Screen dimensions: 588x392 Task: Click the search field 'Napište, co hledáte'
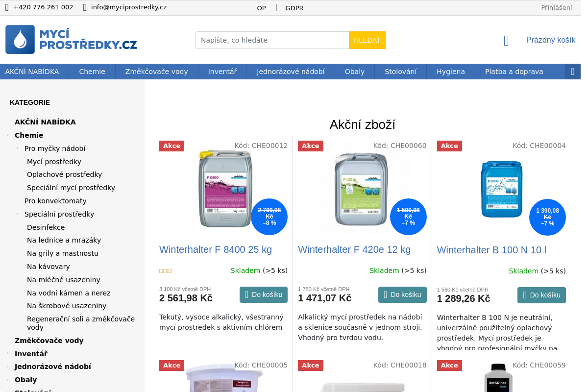(272, 40)
